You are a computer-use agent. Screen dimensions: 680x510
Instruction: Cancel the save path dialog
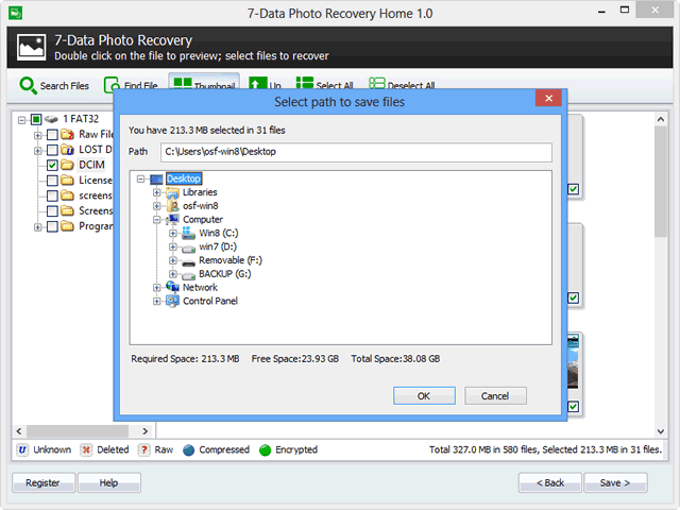(x=495, y=396)
